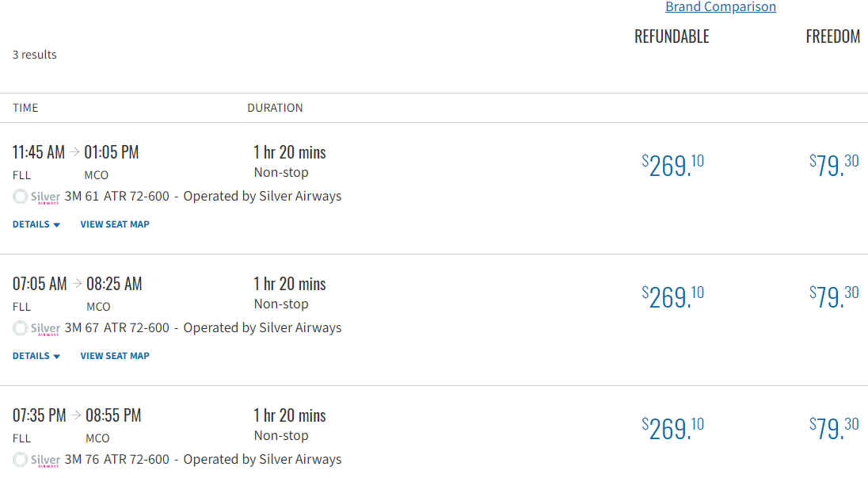Click the TIME column header
The height and width of the screenshot is (478, 868).
(25, 108)
